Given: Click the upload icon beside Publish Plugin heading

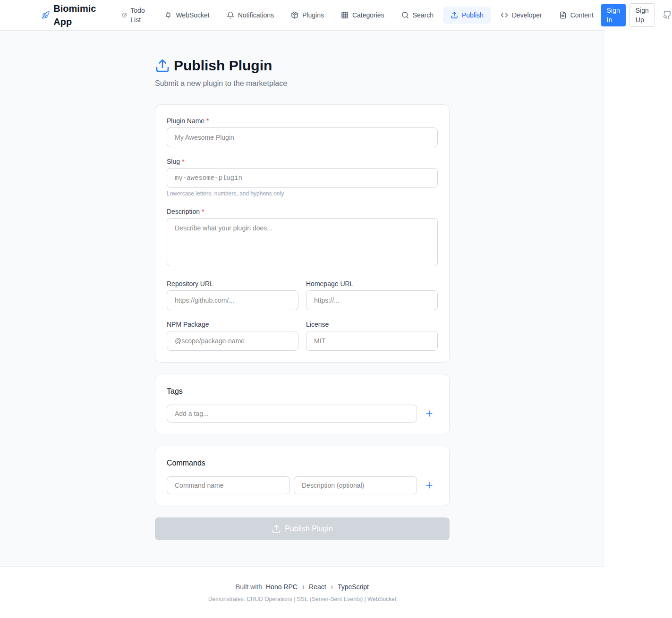Looking at the screenshot, I should pyautogui.click(x=162, y=66).
